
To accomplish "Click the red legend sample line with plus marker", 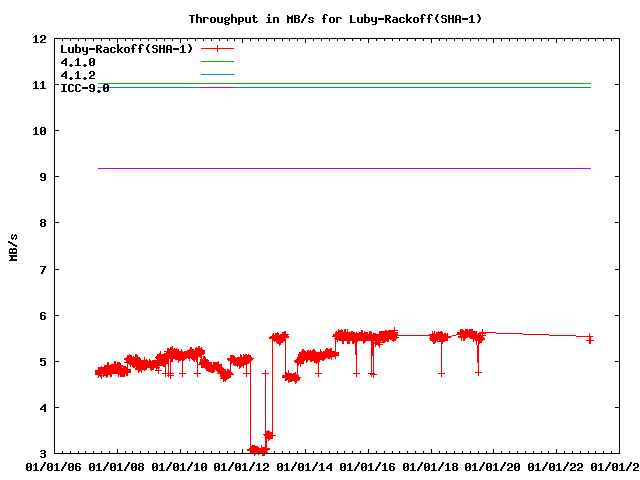I will point(217,48).
